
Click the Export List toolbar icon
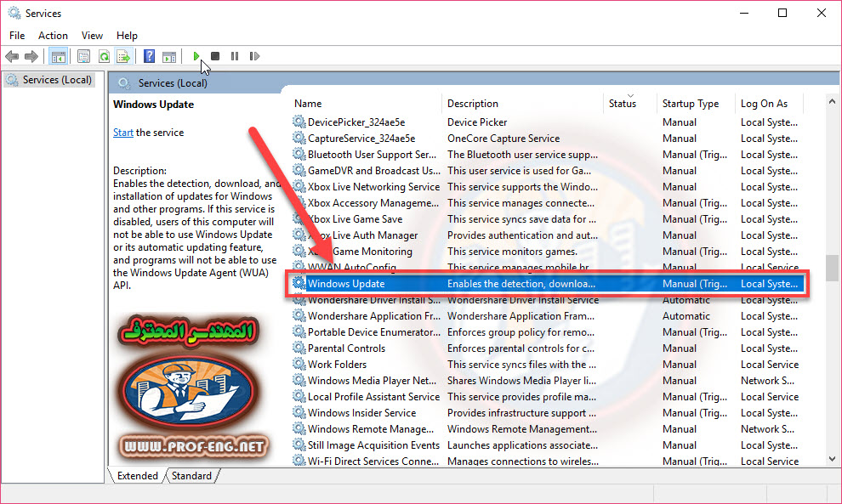[123, 56]
